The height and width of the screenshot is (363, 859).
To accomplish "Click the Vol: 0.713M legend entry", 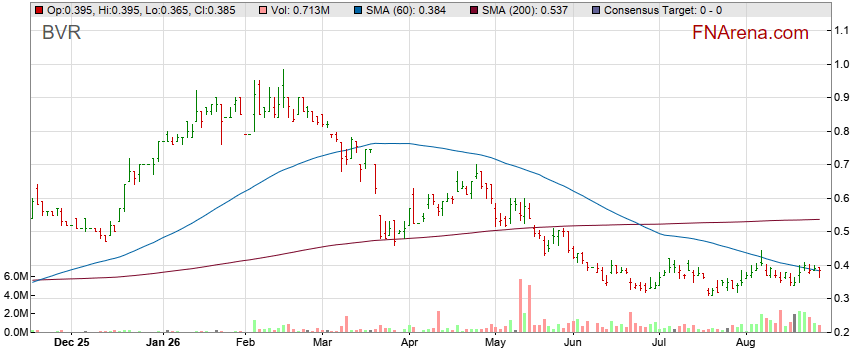I will click(x=299, y=10).
